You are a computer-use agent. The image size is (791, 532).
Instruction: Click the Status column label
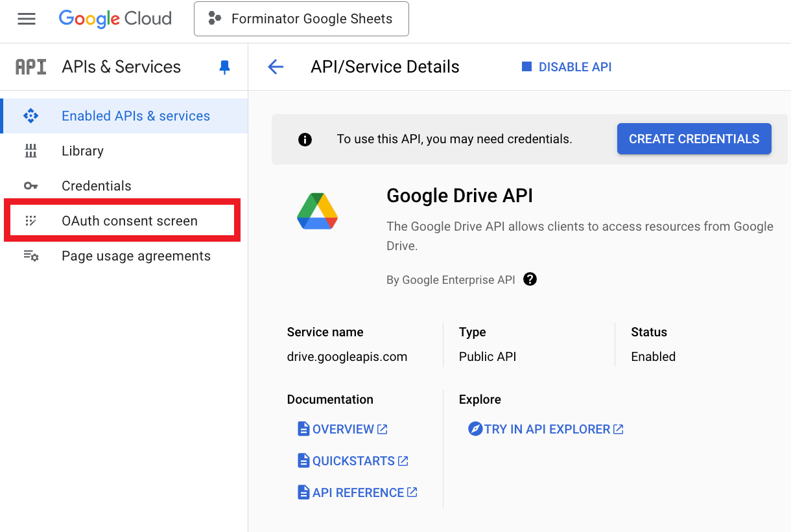[x=649, y=332]
